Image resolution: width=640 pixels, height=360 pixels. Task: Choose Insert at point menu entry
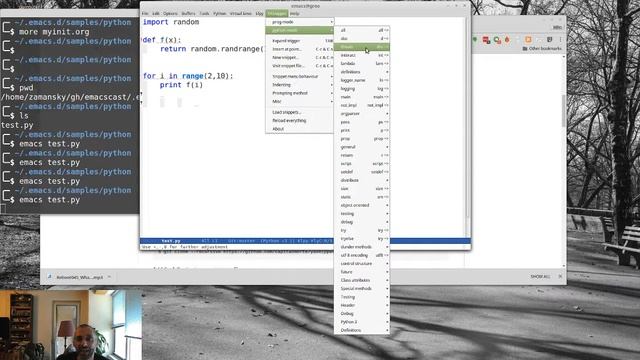click(x=300, y=49)
